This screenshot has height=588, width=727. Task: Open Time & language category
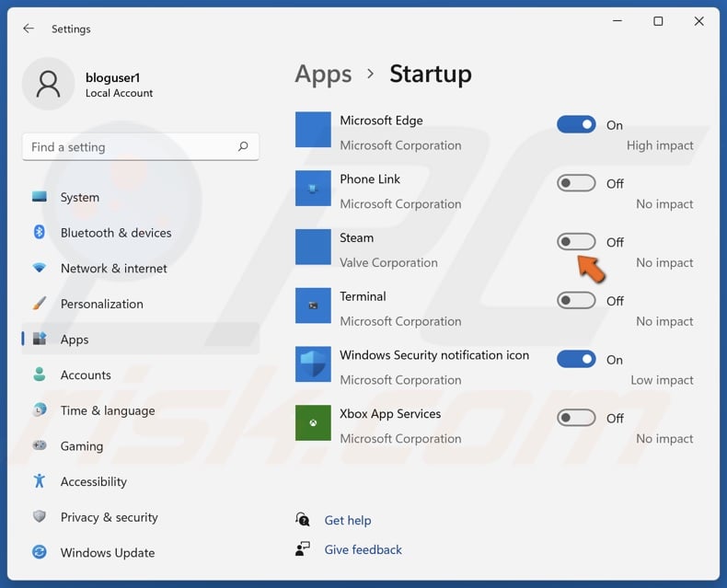point(141,410)
